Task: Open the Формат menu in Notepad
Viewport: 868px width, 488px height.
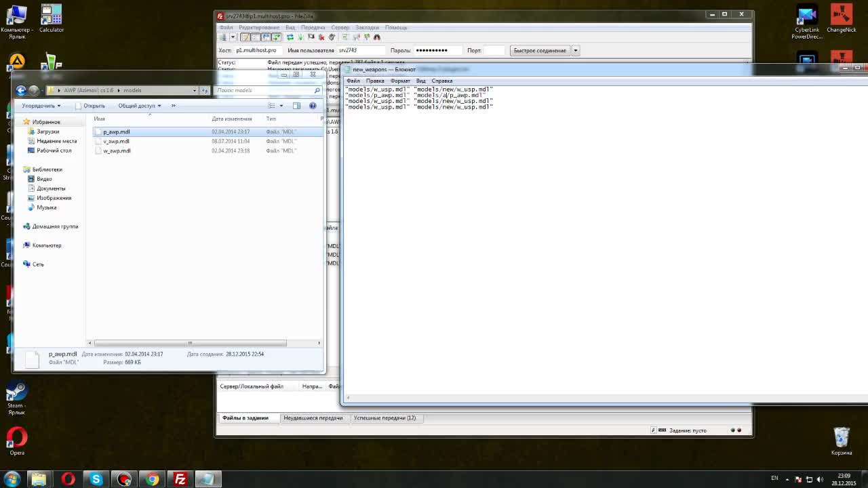Action: pyautogui.click(x=400, y=81)
